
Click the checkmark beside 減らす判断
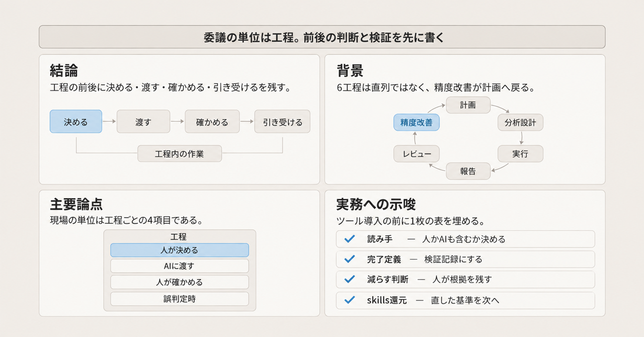349,280
